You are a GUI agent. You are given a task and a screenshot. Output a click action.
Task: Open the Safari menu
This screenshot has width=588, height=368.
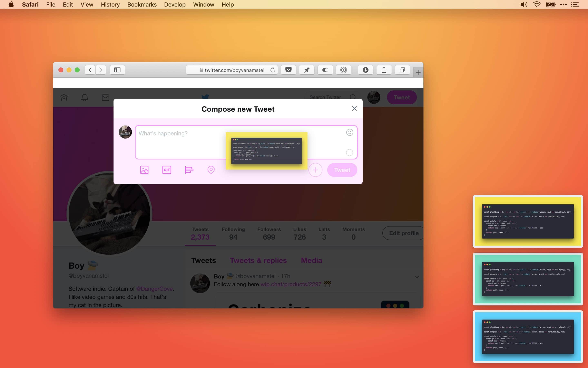pyautogui.click(x=30, y=4)
